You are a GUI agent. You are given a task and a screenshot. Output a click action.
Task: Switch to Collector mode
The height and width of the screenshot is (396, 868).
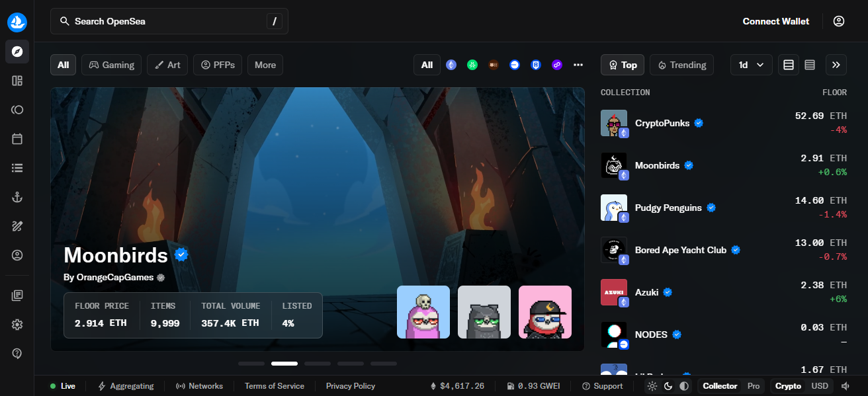[x=720, y=386]
